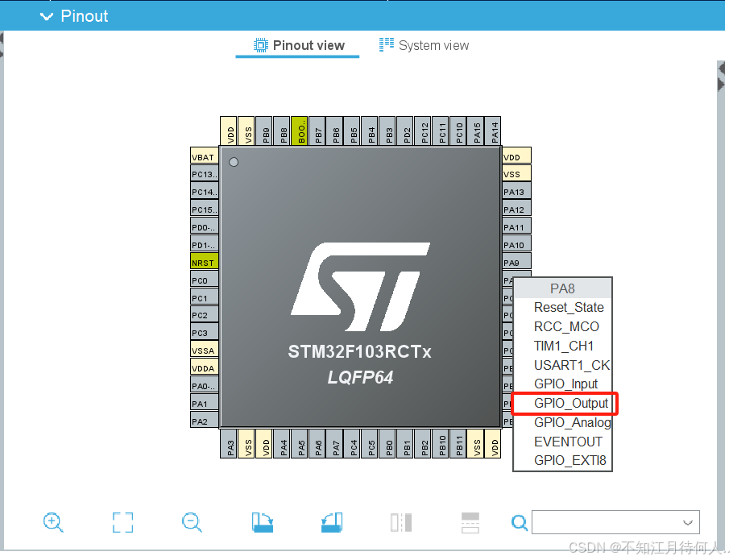Choose TIM1_CH1 in PA8 menu
The image size is (733, 560).
[563, 346]
